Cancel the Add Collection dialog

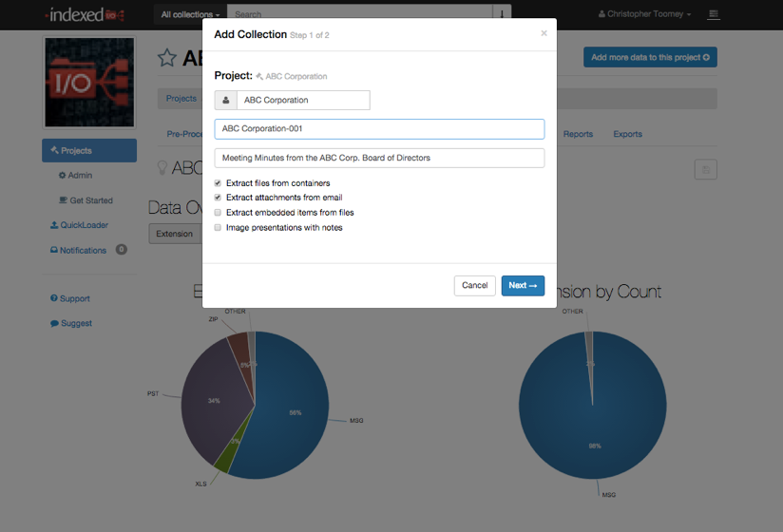click(474, 285)
